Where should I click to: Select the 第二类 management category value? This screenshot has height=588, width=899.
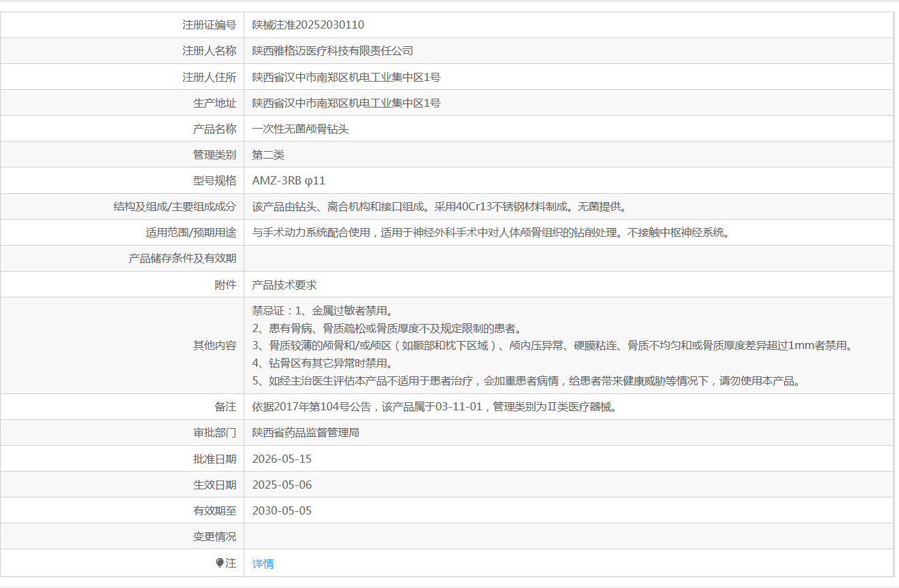(x=268, y=154)
